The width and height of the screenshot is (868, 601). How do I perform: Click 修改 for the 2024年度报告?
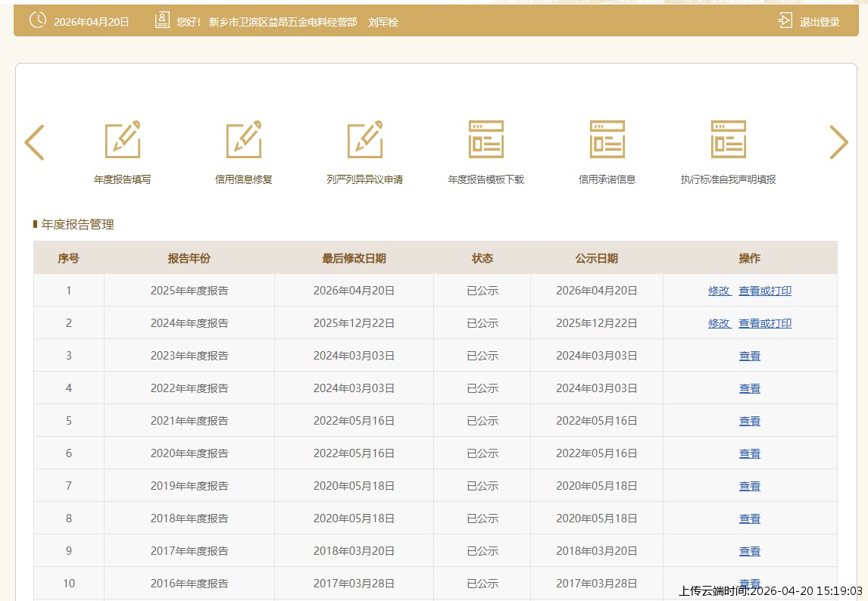pos(719,323)
